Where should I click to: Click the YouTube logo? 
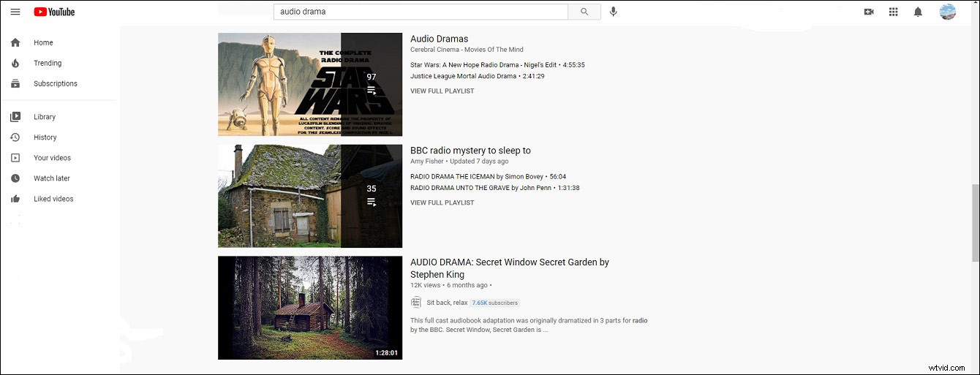[x=54, y=12]
